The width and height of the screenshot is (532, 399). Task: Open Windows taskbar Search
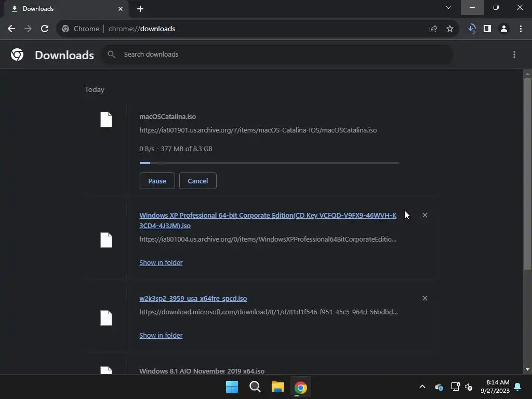pos(255,387)
